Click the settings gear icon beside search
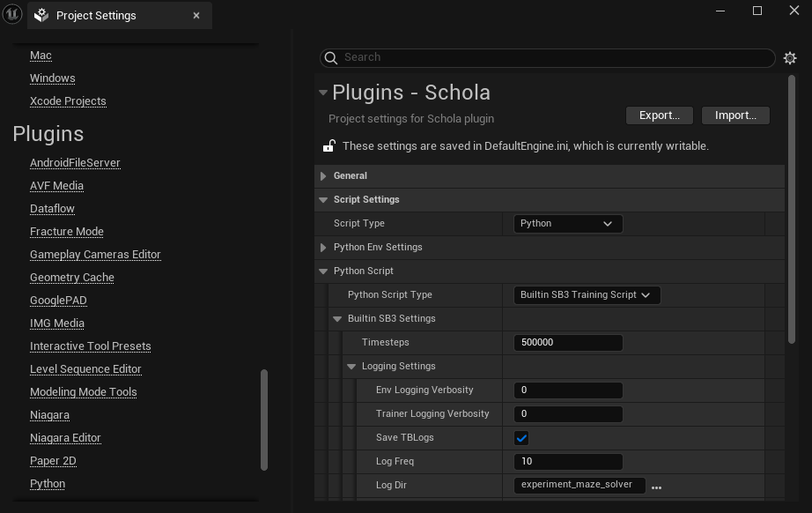Image resolution: width=812 pixels, height=513 pixels. pos(790,58)
